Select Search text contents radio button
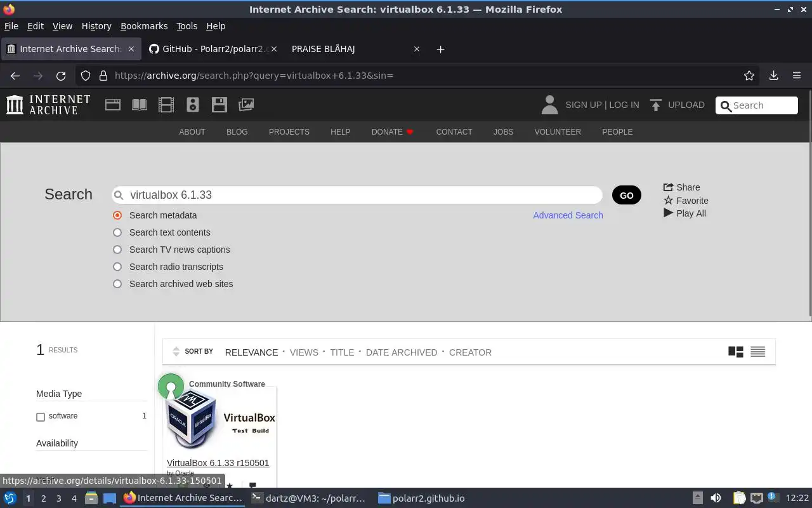 [x=117, y=232]
